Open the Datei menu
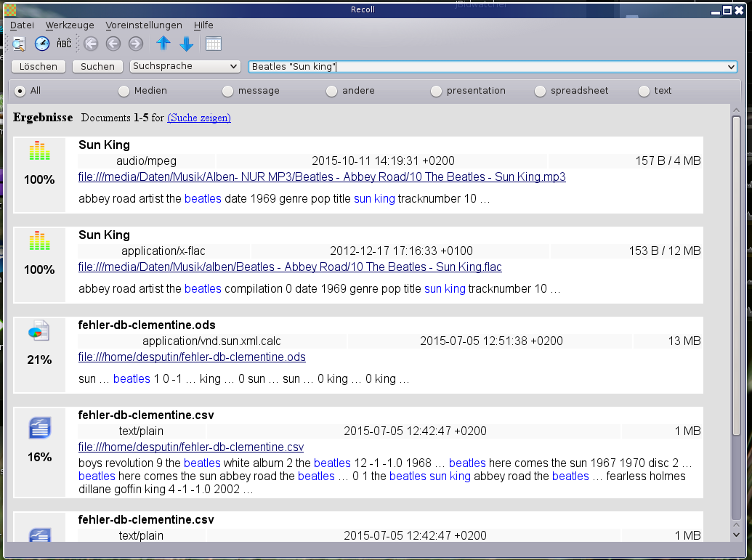 (22, 25)
